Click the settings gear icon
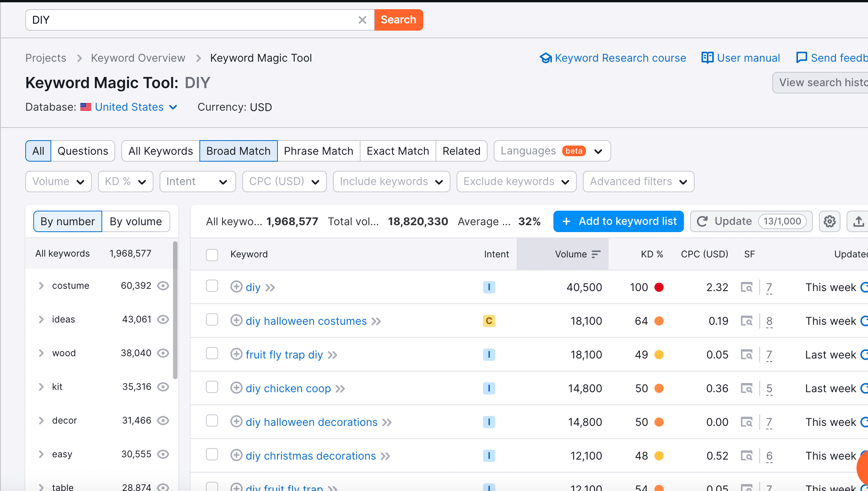868x491 pixels. [829, 221]
